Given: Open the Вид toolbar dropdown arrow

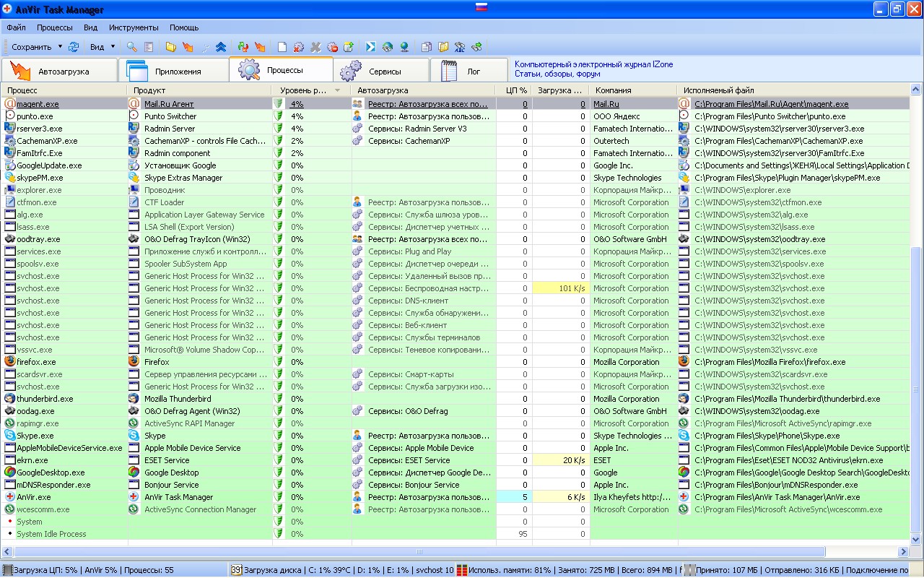Looking at the screenshot, I should point(113,47).
